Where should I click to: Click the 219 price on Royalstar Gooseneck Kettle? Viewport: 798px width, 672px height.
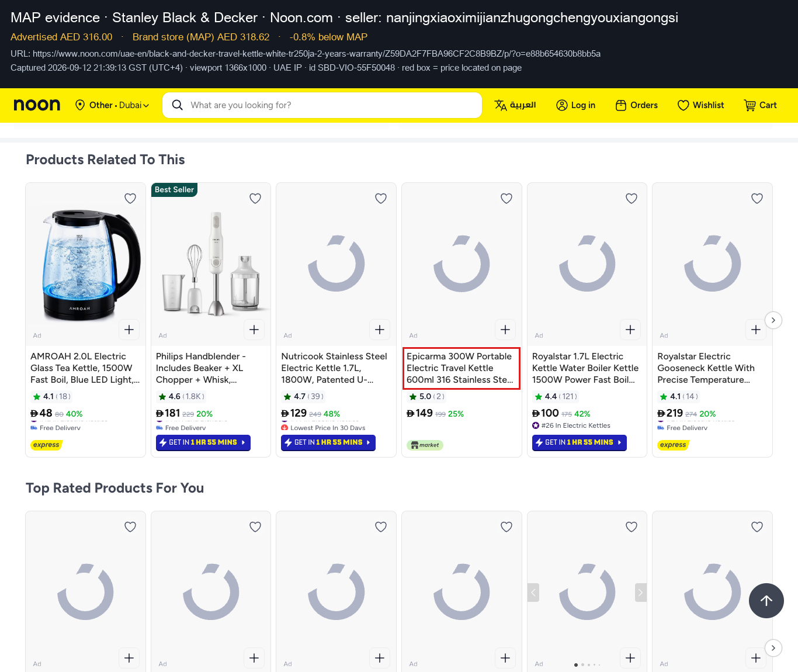(670, 414)
